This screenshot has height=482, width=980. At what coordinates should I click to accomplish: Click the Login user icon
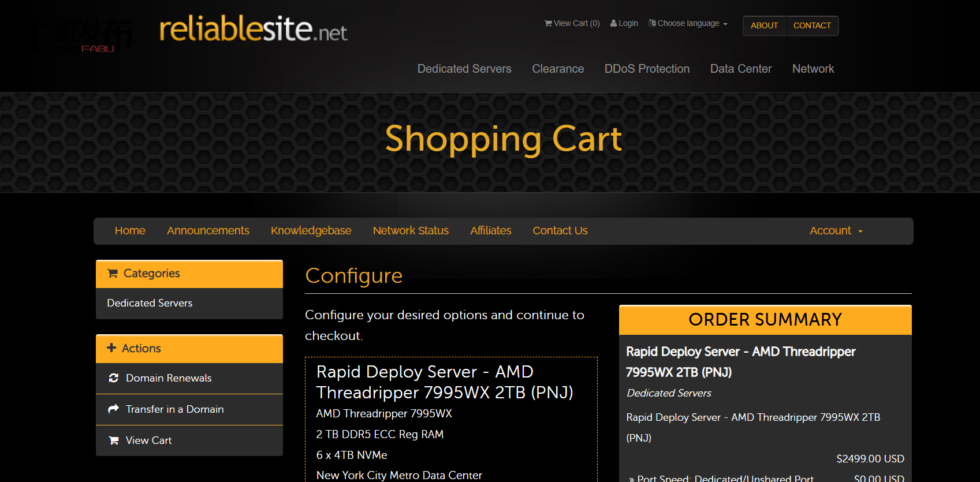[x=613, y=24]
